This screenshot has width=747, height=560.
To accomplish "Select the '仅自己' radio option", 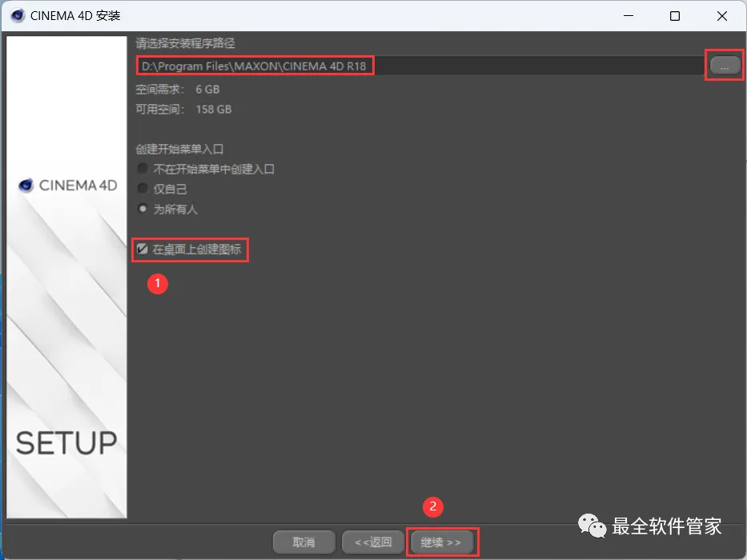I will click(x=163, y=189).
